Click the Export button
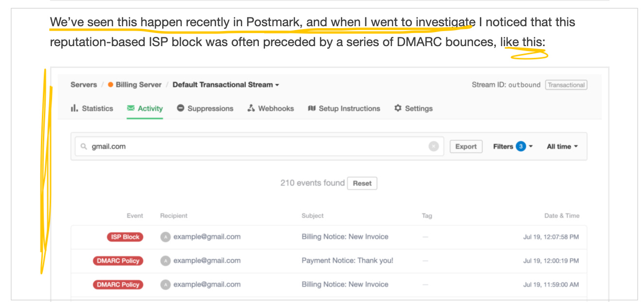This screenshot has height=302, width=644. coord(466,146)
